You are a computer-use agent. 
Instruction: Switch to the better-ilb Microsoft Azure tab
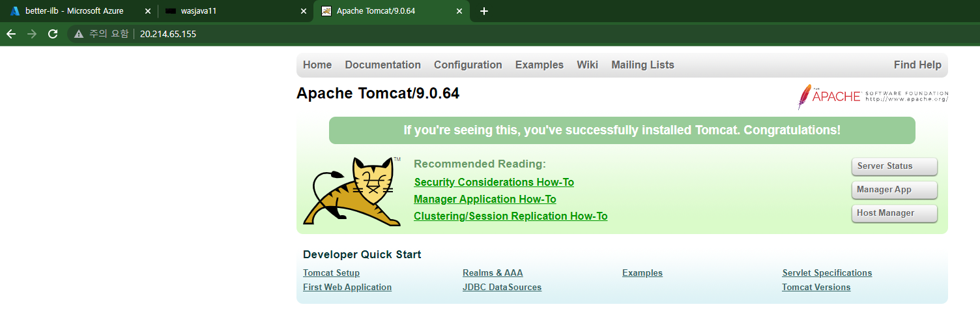tap(78, 11)
